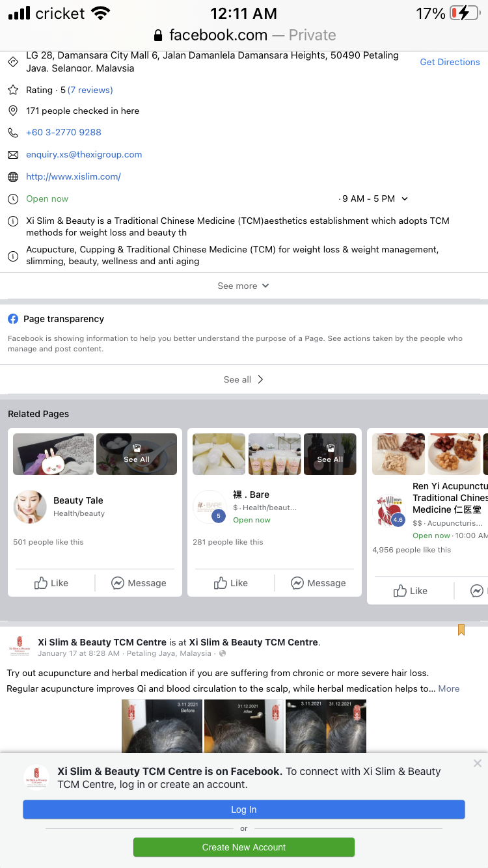Visit the http://www.xislim.com/ website link
Screen dimensions: 488x868
(74, 176)
